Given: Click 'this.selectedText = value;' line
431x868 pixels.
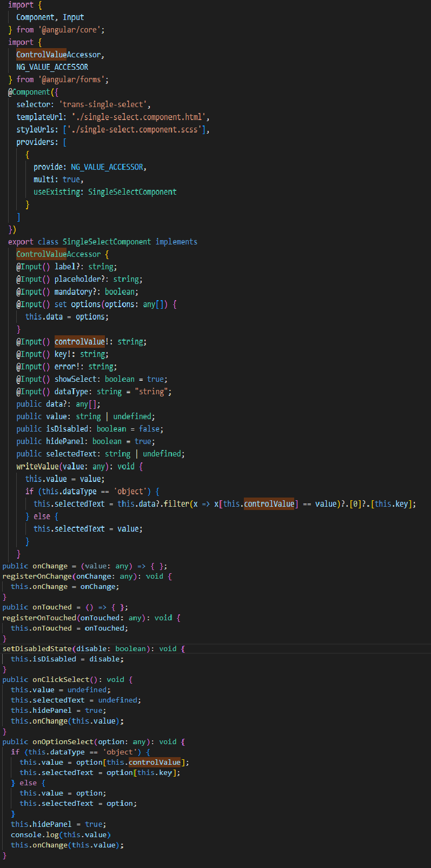Looking at the screenshot, I should pyautogui.click(x=88, y=528).
